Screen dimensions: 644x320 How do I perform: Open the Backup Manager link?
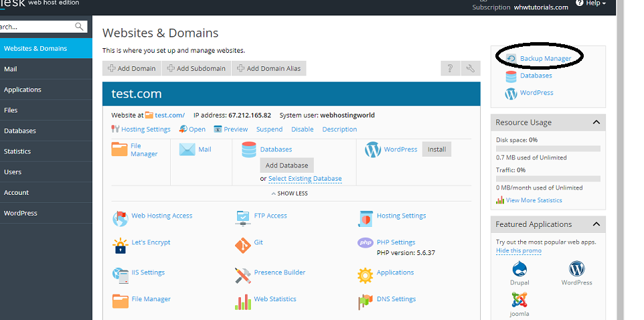[545, 58]
